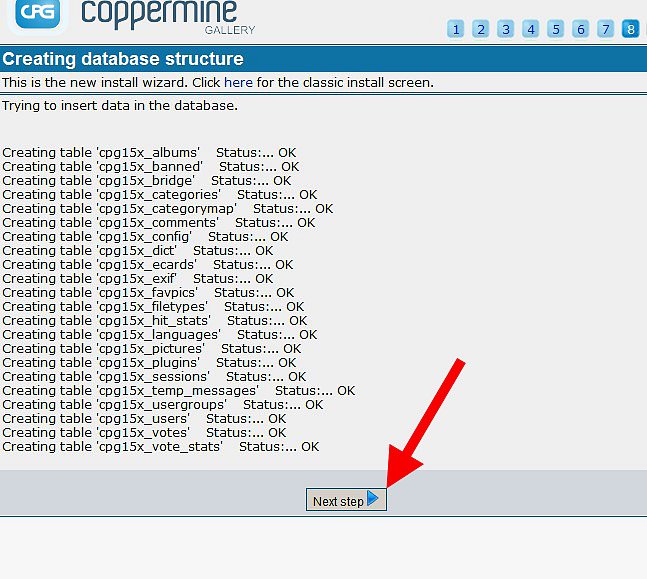This screenshot has height=579, width=647.
Task: Click the 'Creating database structure' heading
Action: (123, 59)
